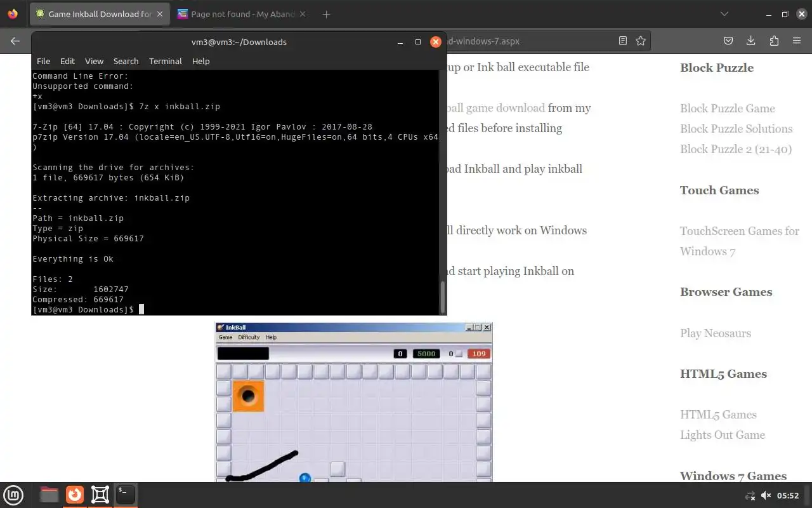Open the clock showing 05:52

[788, 495]
